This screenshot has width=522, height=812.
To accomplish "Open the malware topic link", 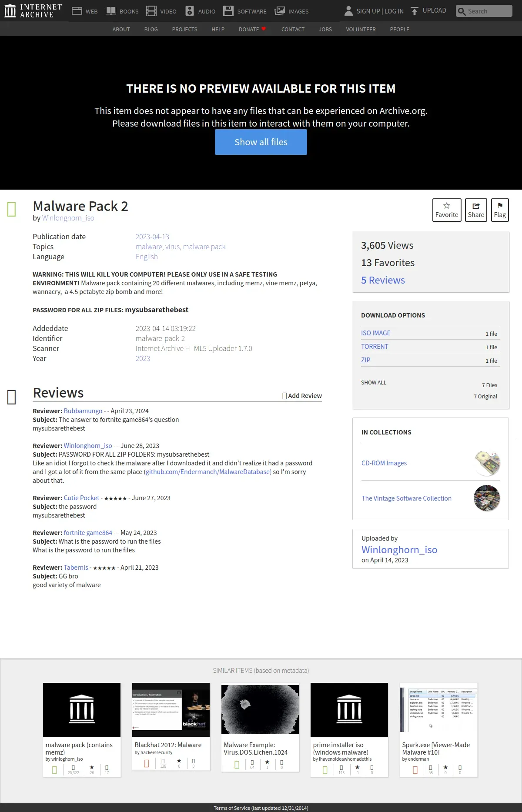I will (149, 247).
